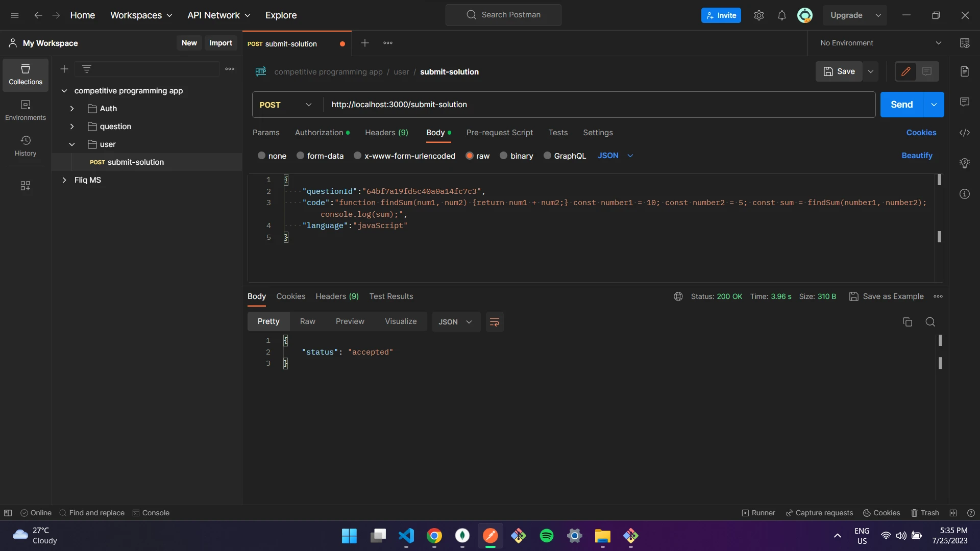The height and width of the screenshot is (551, 980).
Task: Collapse the competitive programming app collection
Action: [64, 91]
